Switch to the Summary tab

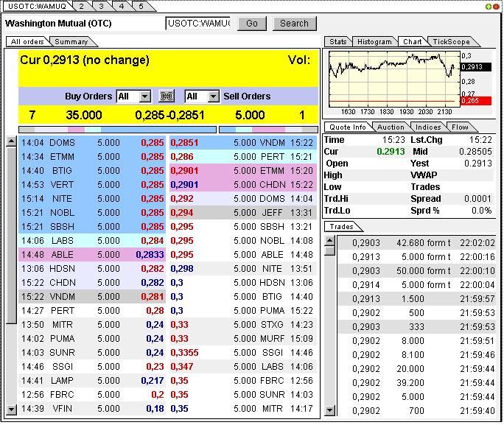point(71,42)
